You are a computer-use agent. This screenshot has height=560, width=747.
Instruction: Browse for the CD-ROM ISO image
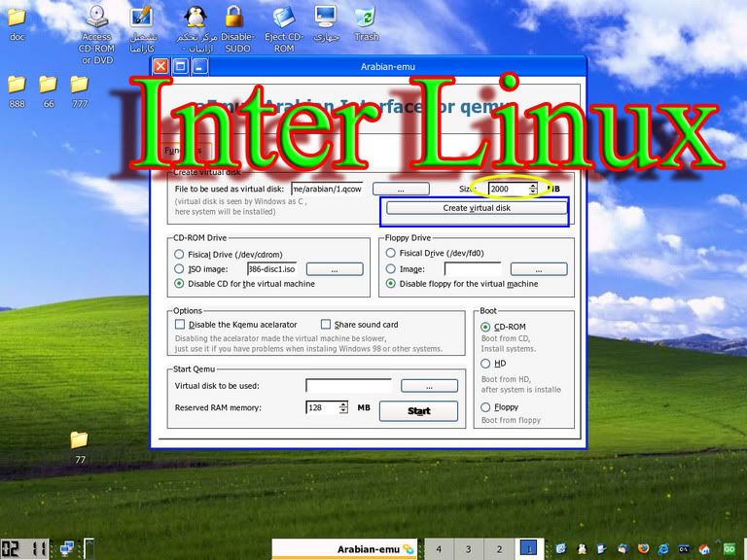(335, 269)
